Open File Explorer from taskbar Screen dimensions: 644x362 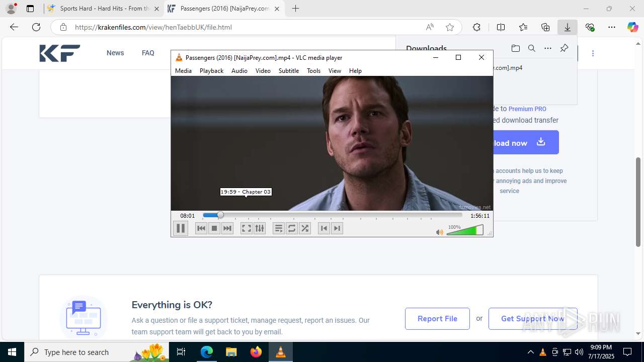pos(231,352)
